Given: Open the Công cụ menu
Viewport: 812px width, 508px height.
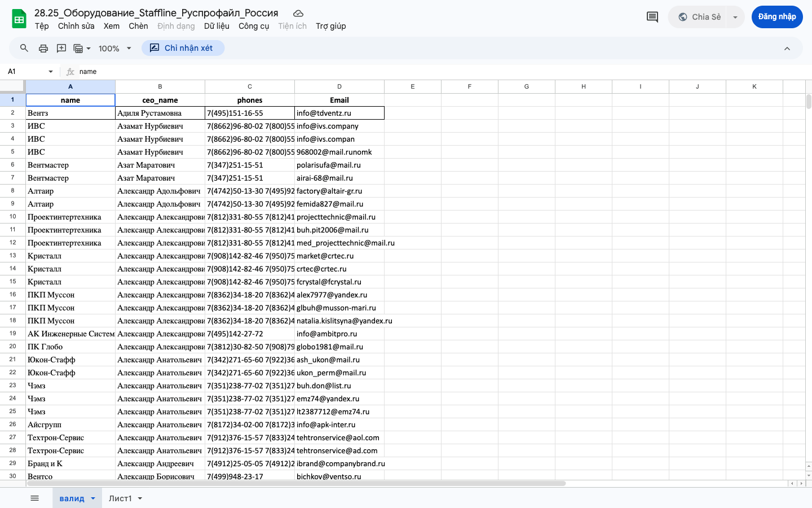Looking at the screenshot, I should click(254, 26).
